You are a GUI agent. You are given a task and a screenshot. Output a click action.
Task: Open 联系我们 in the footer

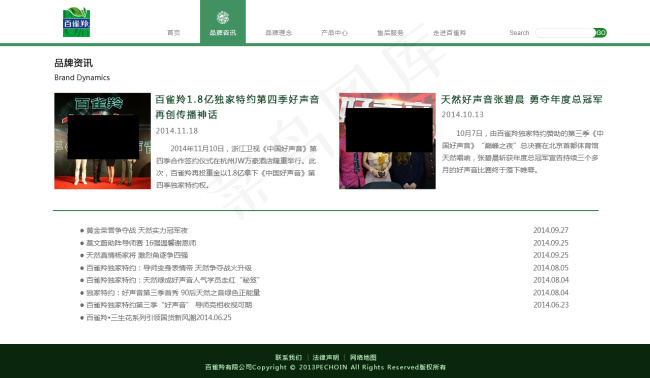pyautogui.click(x=289, y=357)
